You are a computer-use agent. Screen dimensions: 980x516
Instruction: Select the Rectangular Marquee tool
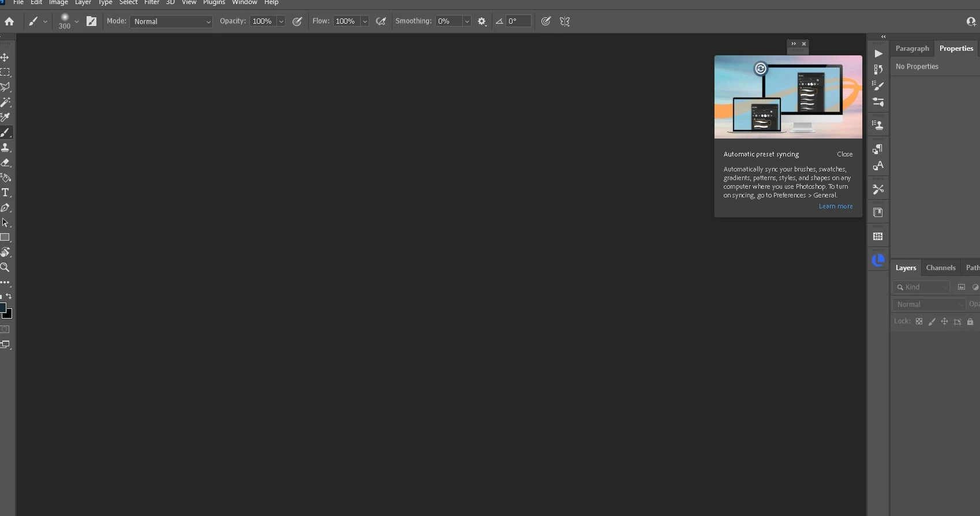pos(5,72)
